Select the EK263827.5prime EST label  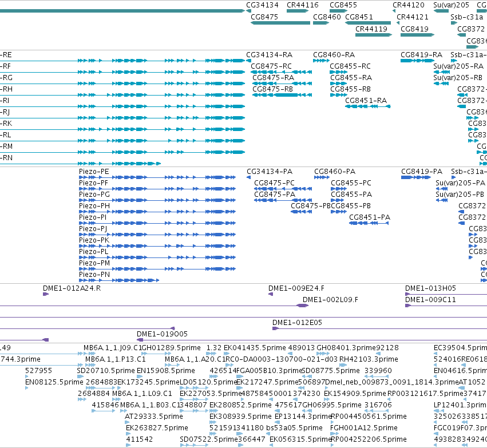[x=157, y=428]
